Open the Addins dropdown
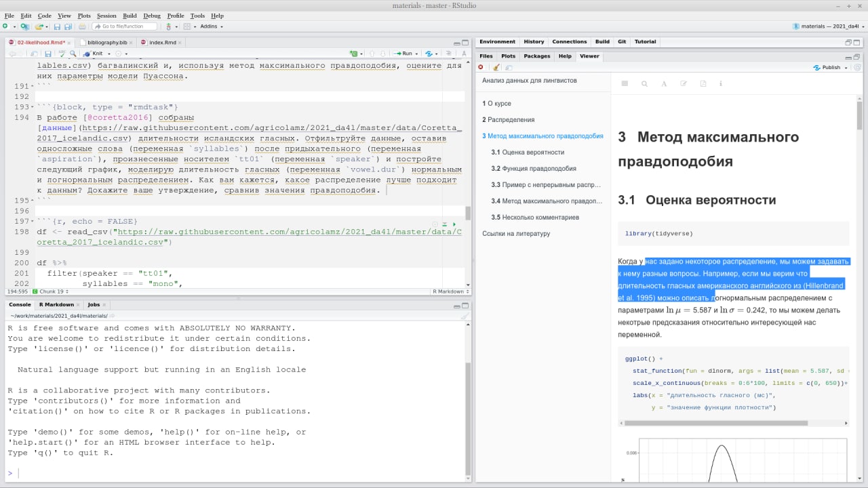The height and width of the screenshot is (488, 868). click(x=212, y=26)
